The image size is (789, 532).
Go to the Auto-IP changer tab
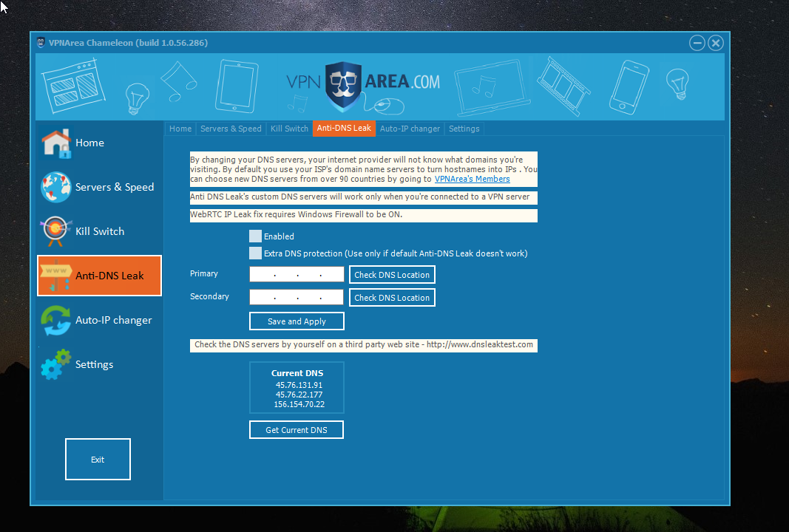click(x=410, y=129)
